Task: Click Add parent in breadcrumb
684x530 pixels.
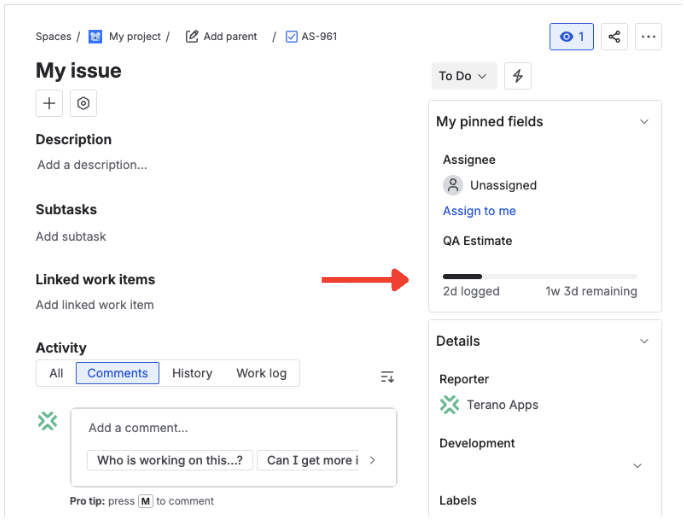Action: 230,37
